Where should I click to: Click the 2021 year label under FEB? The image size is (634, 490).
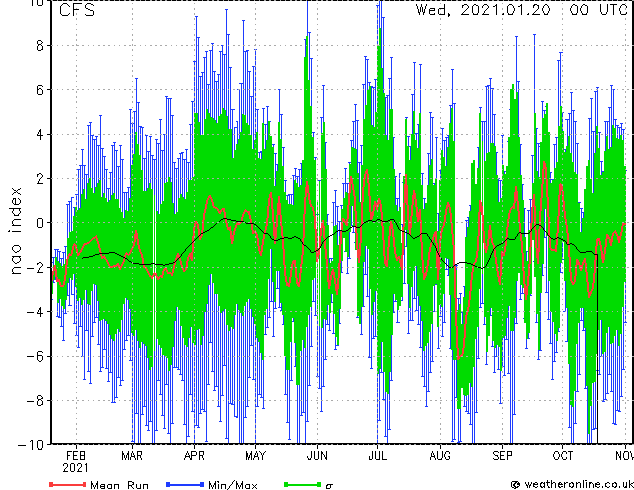click(75, 468)
